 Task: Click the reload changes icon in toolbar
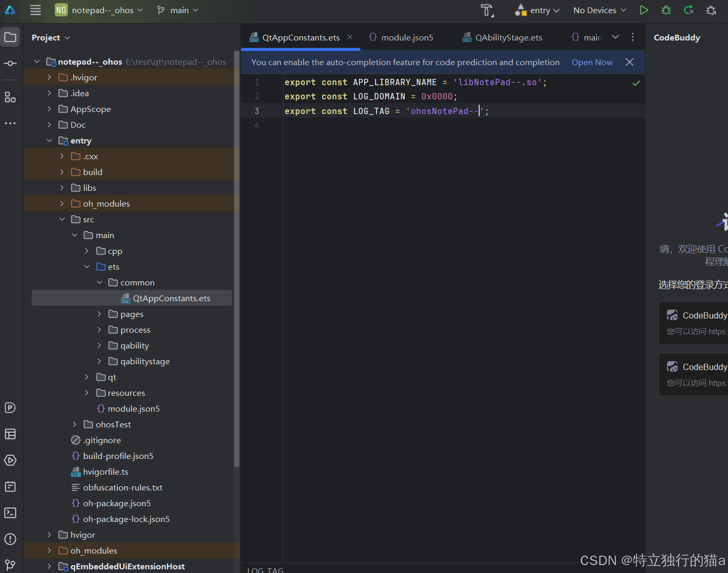tap(689, 10)
